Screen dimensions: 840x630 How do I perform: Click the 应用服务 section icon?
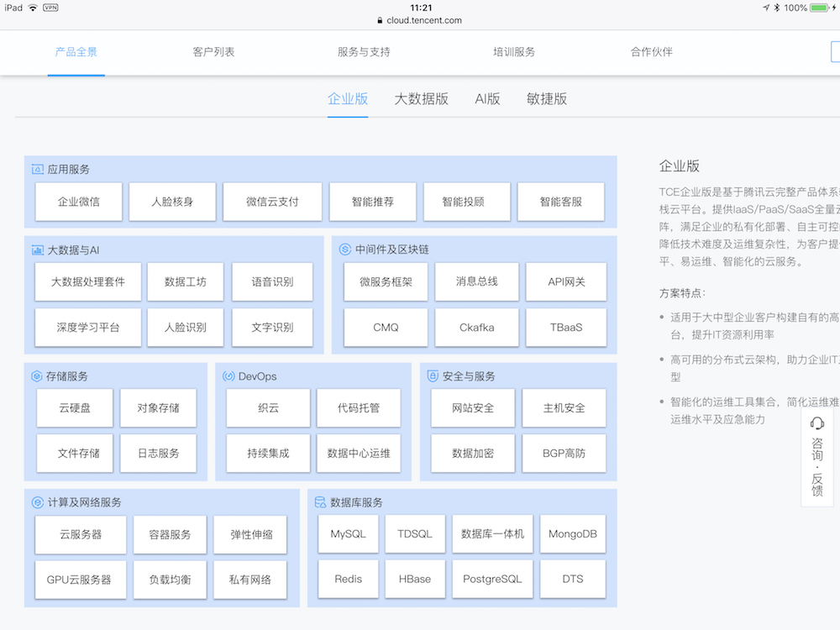coord(38,170)
